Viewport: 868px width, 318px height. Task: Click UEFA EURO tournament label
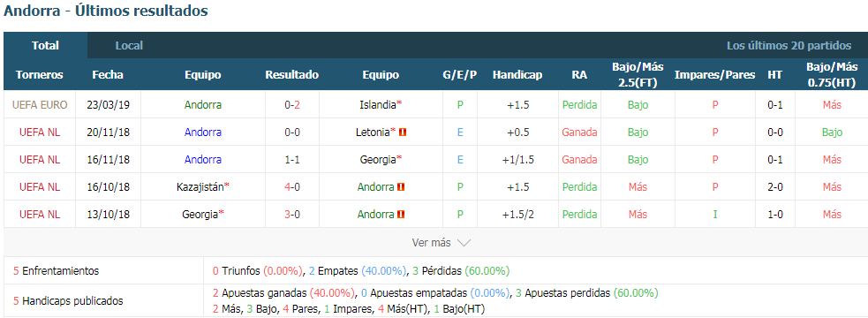pyautogui.click(x=40, y=105)
